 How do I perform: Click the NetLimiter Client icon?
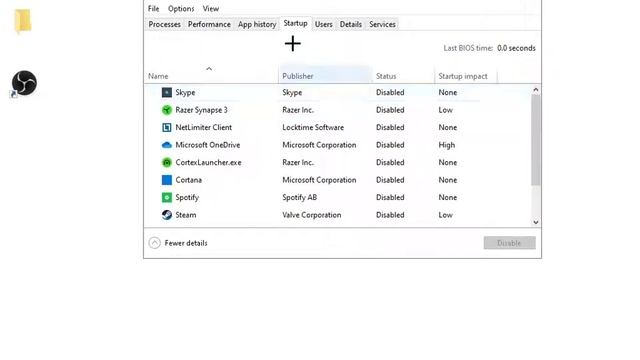[167, 128]
